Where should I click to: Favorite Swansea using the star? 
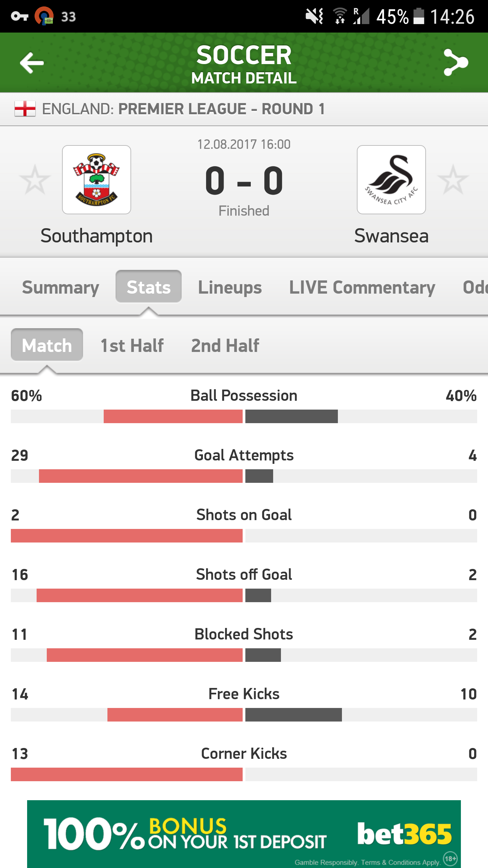click(x=453, y=180)
